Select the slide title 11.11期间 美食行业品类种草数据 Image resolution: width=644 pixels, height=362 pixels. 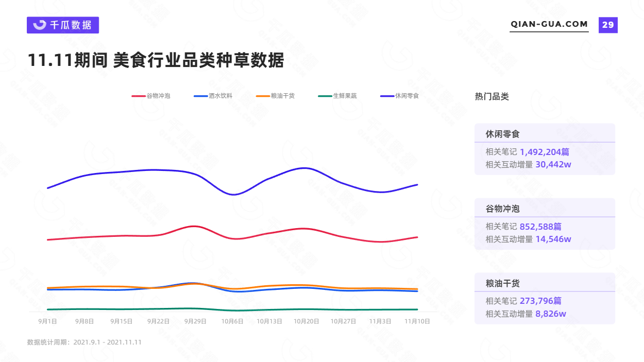(x=156, y=61)
